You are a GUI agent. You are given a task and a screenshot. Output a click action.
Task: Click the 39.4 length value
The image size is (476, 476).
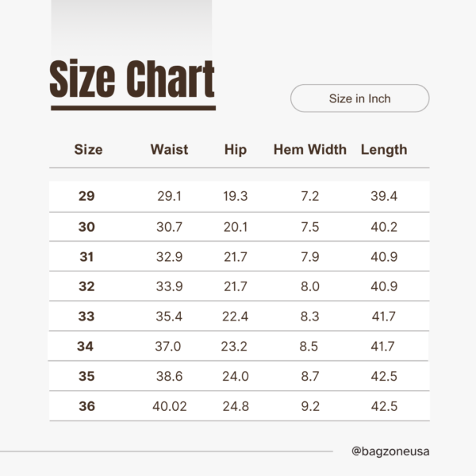(384, 196)
